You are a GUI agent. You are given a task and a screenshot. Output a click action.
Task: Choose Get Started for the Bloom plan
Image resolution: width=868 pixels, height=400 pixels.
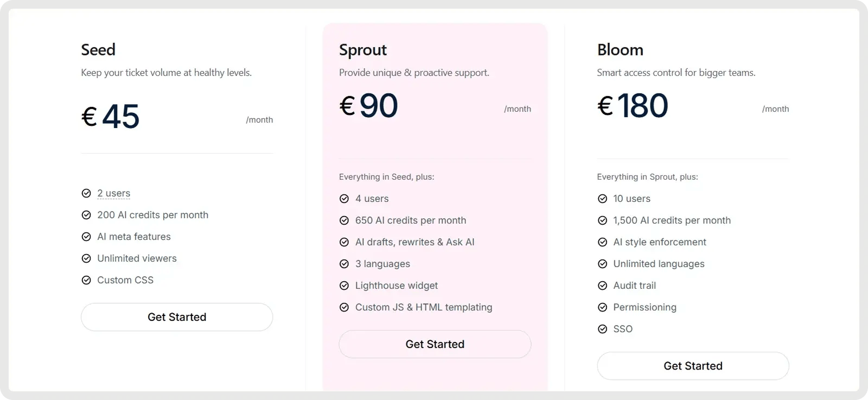(693, 366)
